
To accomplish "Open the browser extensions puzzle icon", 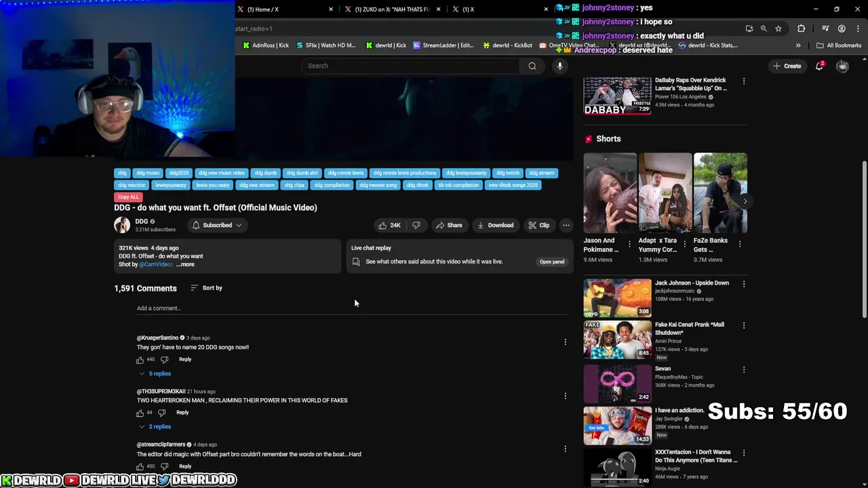I will pyautogui.click(x=801, y=28).
